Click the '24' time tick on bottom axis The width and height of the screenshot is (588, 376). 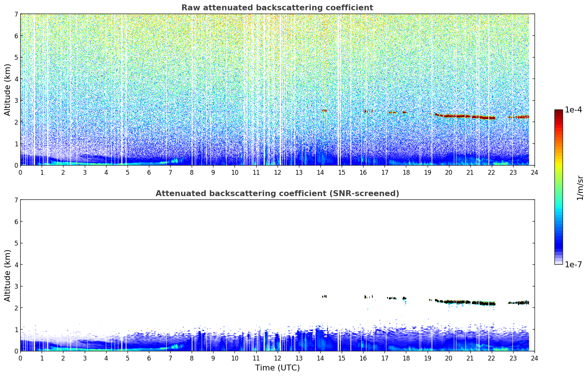tap(534, 358)
